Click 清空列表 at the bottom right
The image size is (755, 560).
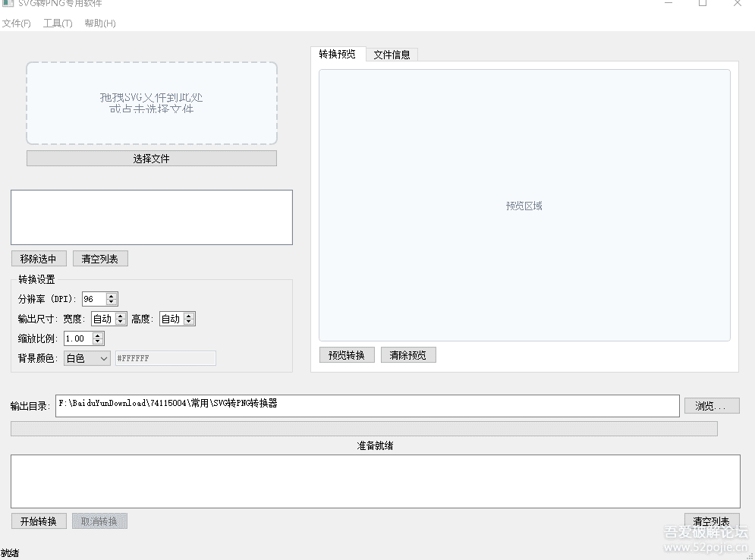tap(711, 521)
